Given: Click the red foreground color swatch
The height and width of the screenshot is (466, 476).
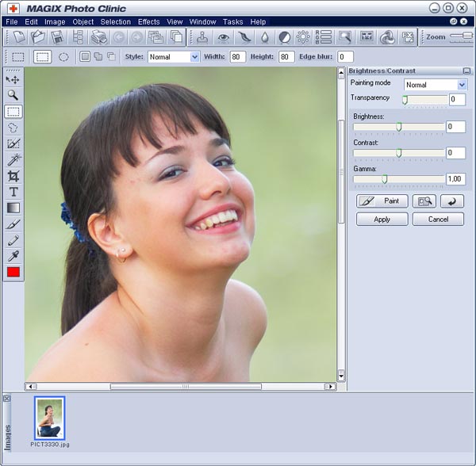Looking at the screenshot, I should pos(13,273).
